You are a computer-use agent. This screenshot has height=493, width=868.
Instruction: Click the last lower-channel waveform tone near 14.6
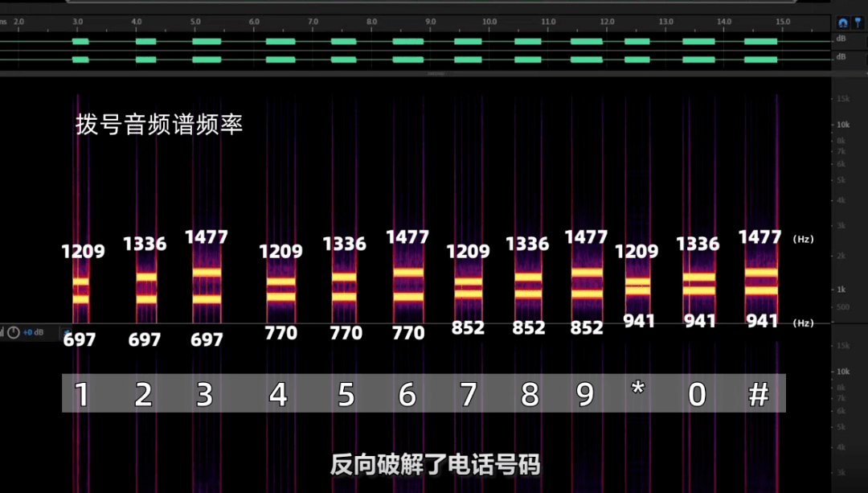(x=760, y=60)
